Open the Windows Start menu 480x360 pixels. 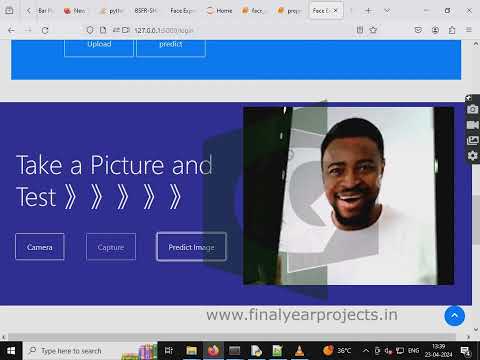[11, 351]
